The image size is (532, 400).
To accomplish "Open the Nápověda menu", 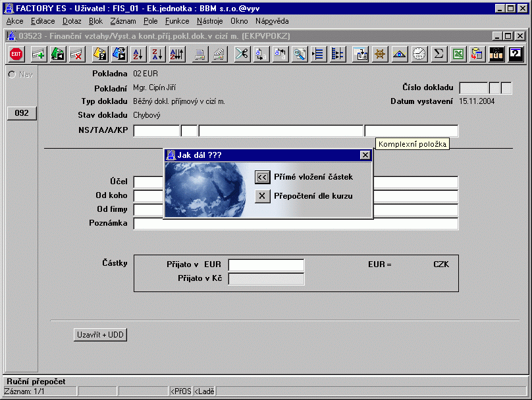I will [272, 21].
